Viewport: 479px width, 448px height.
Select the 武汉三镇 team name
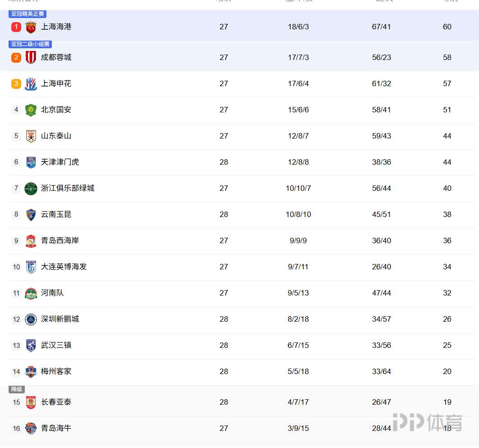56,345
